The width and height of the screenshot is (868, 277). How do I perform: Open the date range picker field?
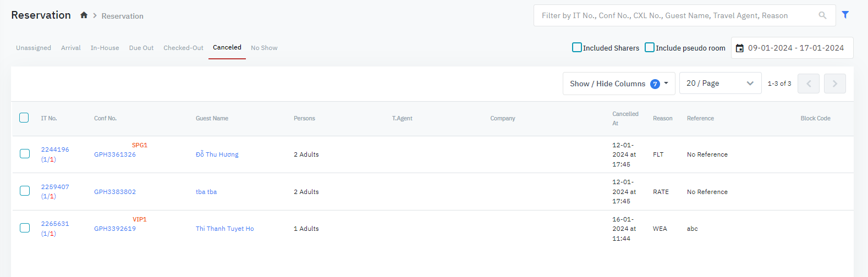795,48
